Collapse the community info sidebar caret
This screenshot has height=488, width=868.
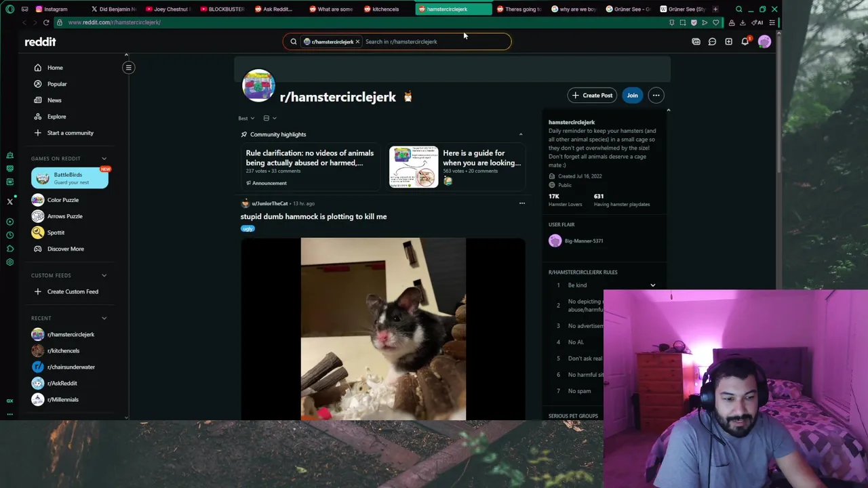tap(668, 110)
